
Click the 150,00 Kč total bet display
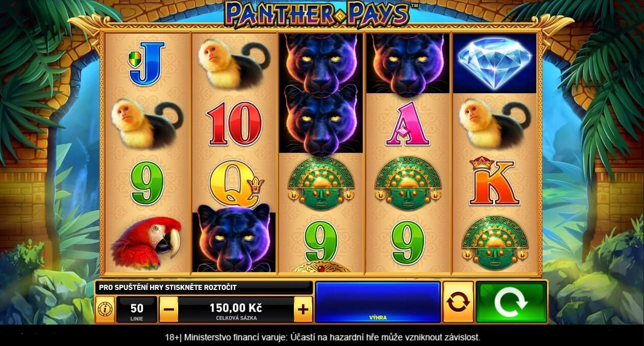pyautogui.click(x=236, y=309)
